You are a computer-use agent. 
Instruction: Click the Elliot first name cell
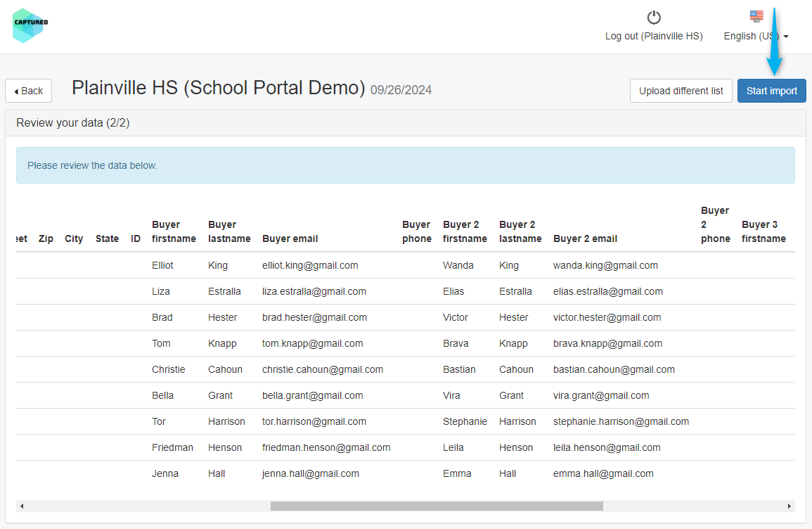[162, 265]
